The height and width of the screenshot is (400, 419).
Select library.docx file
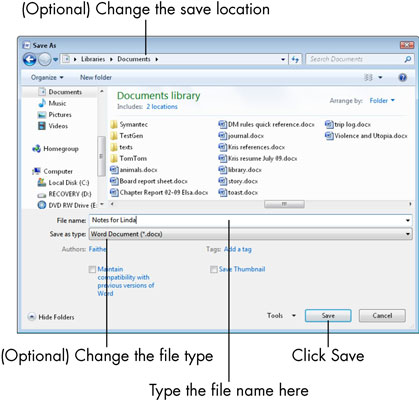[240, 170]
